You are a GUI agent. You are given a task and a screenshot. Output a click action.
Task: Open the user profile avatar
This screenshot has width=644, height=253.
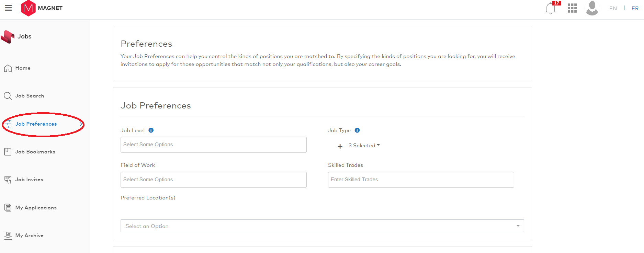592,8
